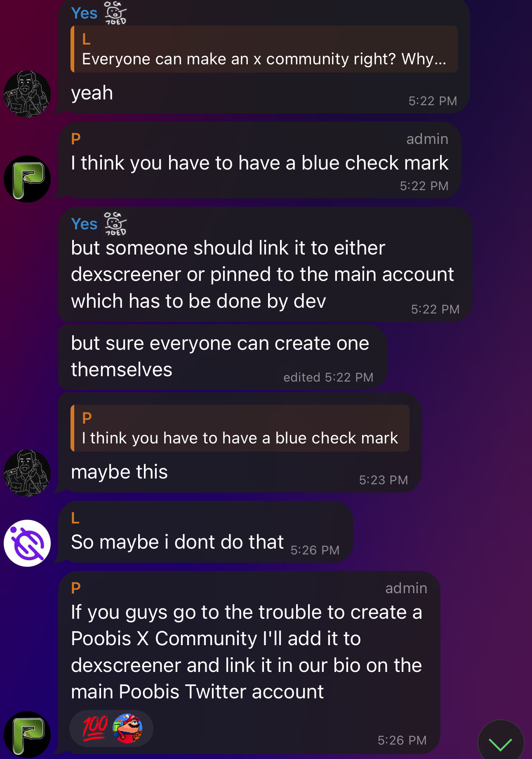
Task: Tap the green P avatar near the Poobis message
Action: pyautogui.click(x=27, y=735)
